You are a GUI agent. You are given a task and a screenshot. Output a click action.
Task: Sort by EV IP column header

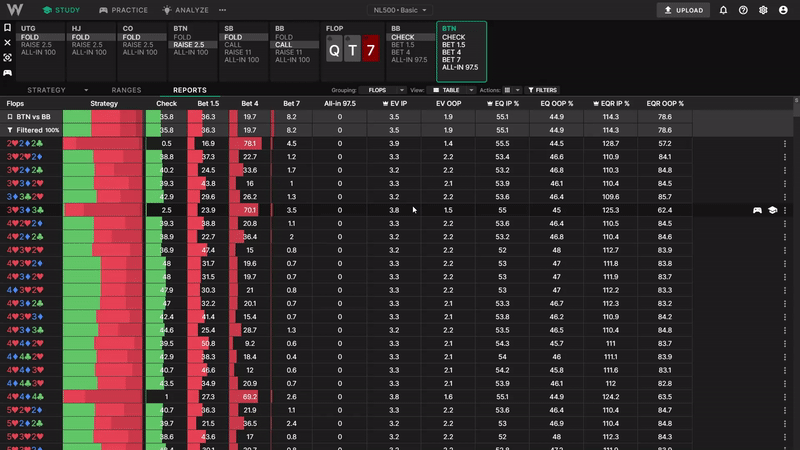[x=394, y=103]
